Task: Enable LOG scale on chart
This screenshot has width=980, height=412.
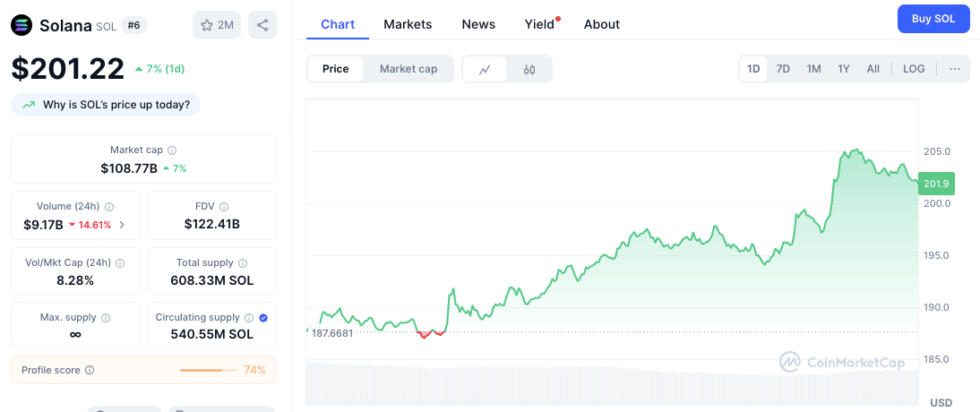Action: click(914, 69)
